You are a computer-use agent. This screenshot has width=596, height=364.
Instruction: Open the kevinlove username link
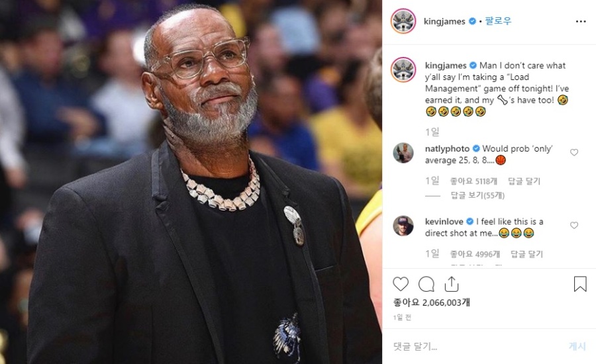point(444,222)
